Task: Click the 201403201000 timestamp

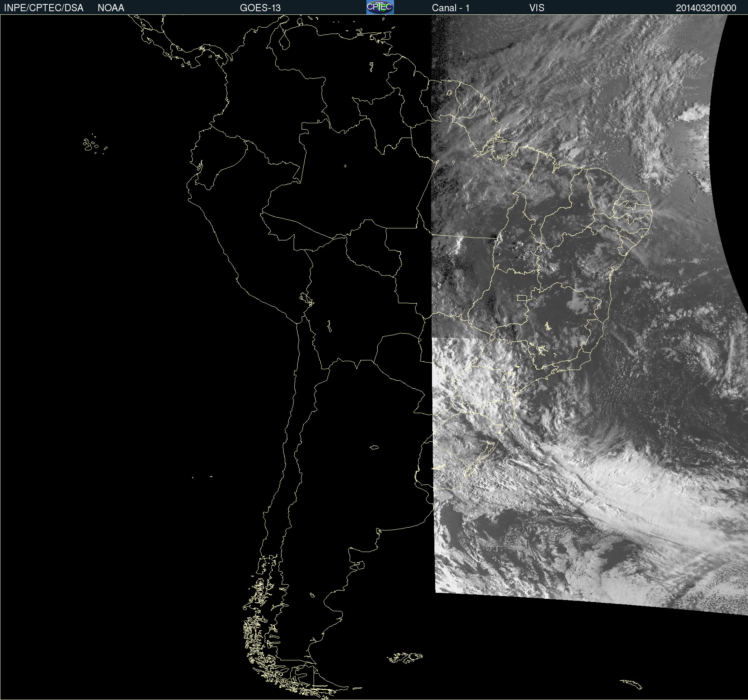Action: tap(706, 8)
